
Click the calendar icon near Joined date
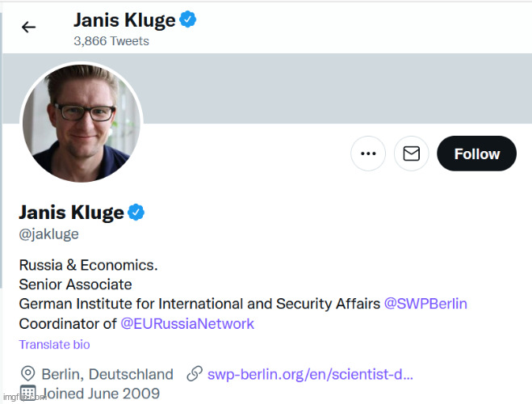pyautogui.click(x=28, y=393)
